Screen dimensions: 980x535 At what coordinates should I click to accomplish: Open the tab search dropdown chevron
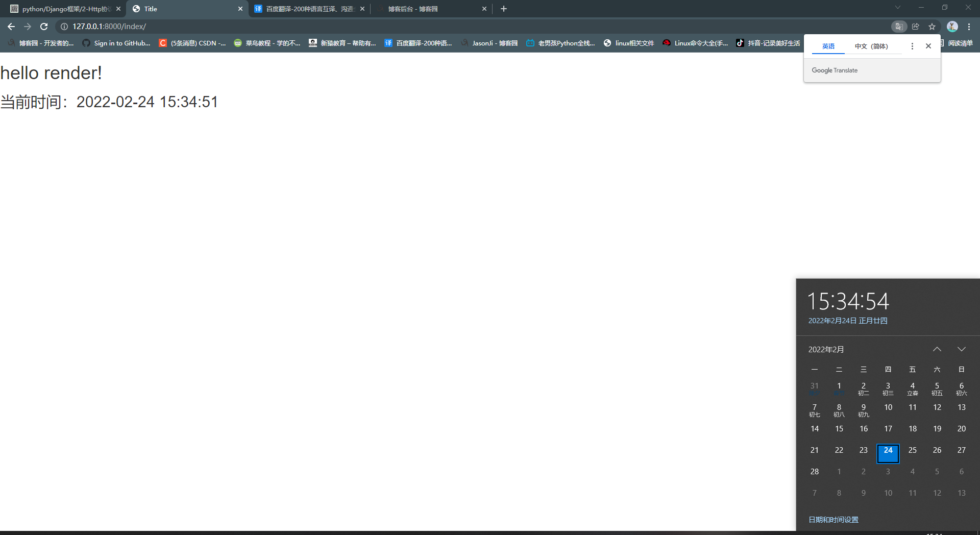click(x=898, y=7)
